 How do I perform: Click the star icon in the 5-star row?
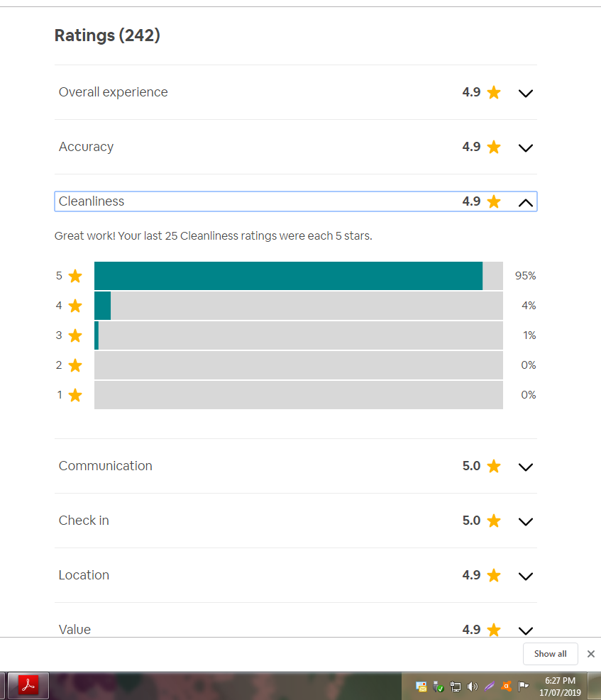(x=75, y=276)
